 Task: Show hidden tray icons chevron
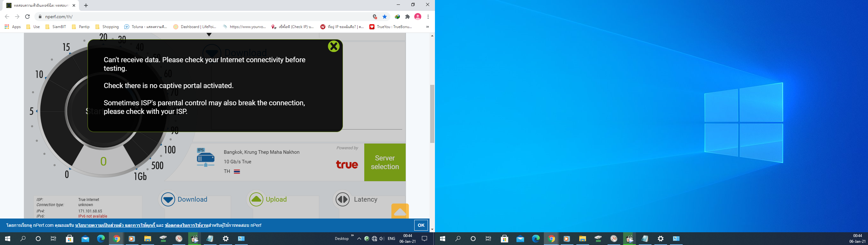pyautogui.click(x=359, y=239)
